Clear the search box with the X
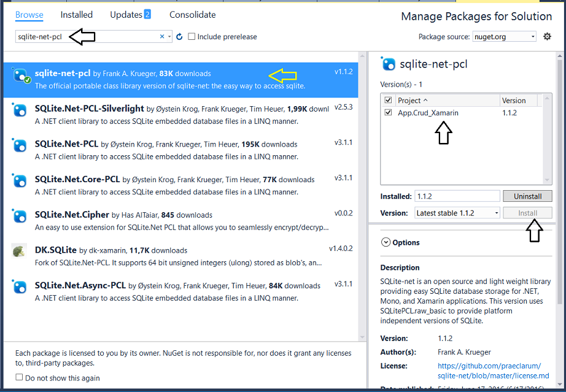The width and height of the screenshot is (566, 392). tap(162, 36)
